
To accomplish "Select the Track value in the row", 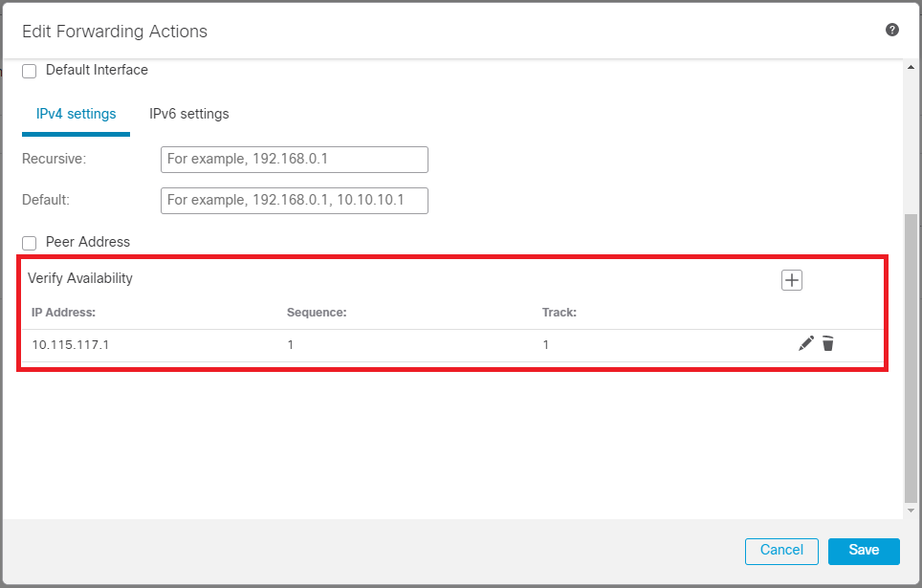I will coord(546,345).
